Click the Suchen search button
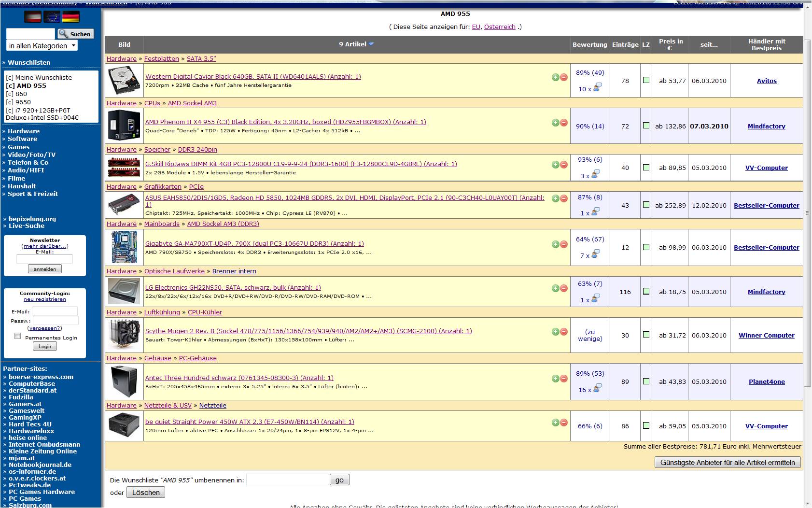This screenshot has width=812, height=508. pyautogui.click(x=76, y=34)
